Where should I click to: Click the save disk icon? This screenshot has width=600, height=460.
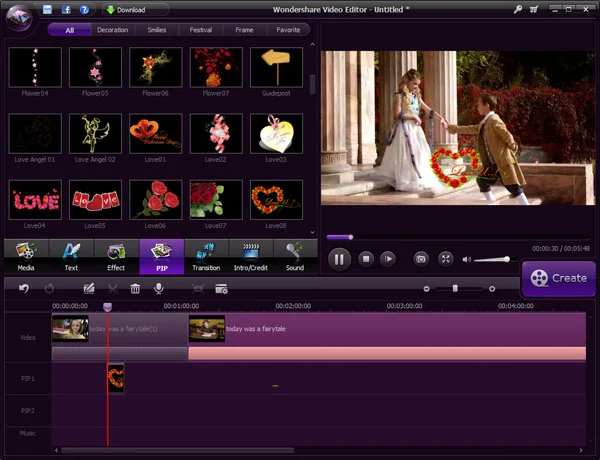pyautogui.click(x=49, y=9)
